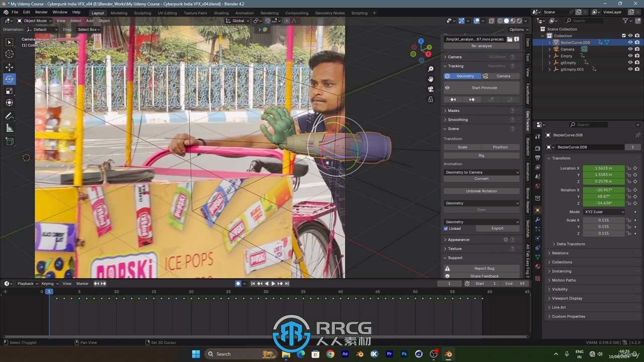Choose the Move tool
Image resolution: width=644 pixels, height=362 pixels.
click(x=9, y=67)
